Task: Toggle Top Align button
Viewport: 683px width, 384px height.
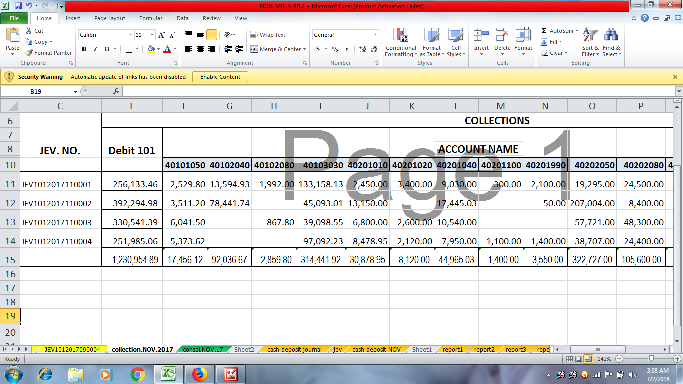Action: pos(188,34)
